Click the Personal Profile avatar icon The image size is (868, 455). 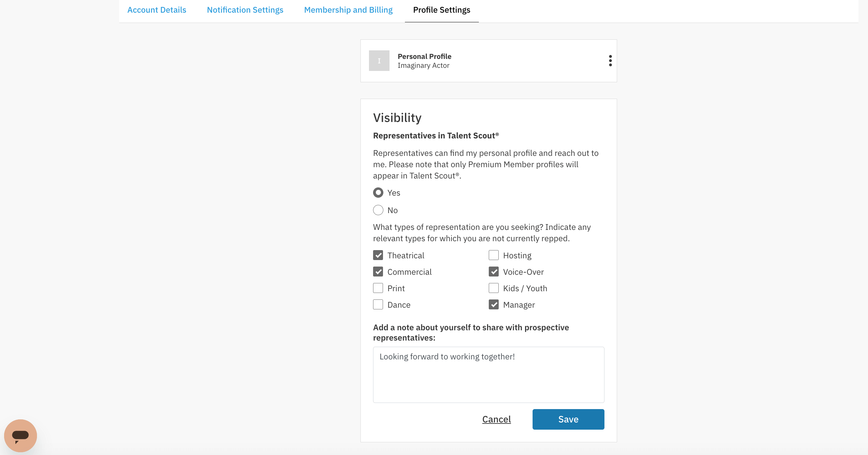(380, 60)
